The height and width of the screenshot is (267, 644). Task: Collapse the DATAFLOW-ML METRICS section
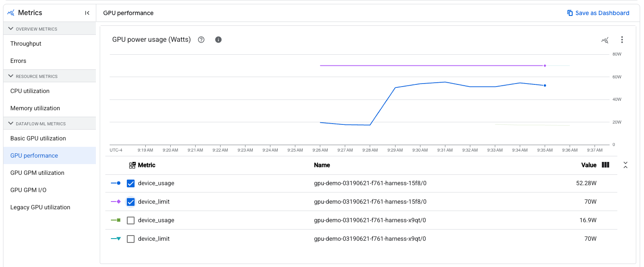[x=10, y=123]
